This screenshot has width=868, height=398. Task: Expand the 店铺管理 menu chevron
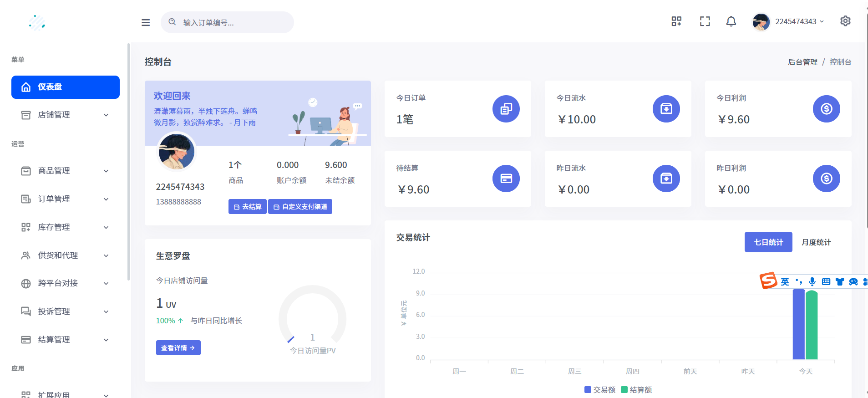click(106, 115)
